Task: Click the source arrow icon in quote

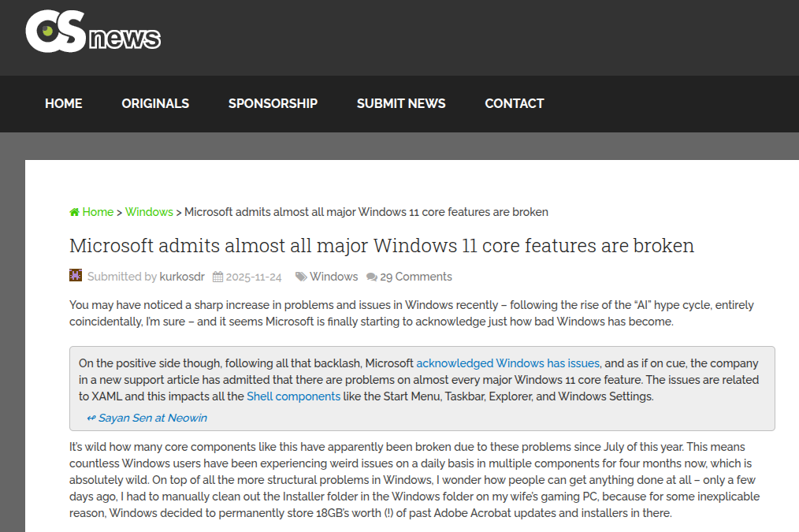Action: coord(91,419)
